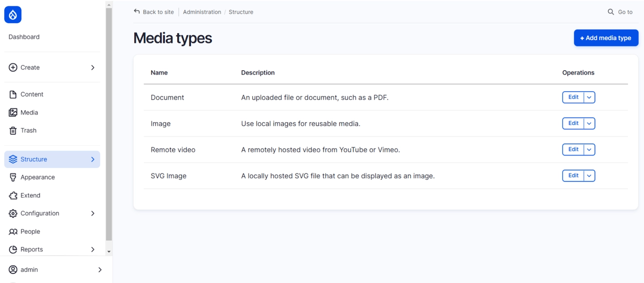The width and height of the screenshot is (644, 283).
Task: Click the 'An uploaded file or document' description
Action: (315, 97)
